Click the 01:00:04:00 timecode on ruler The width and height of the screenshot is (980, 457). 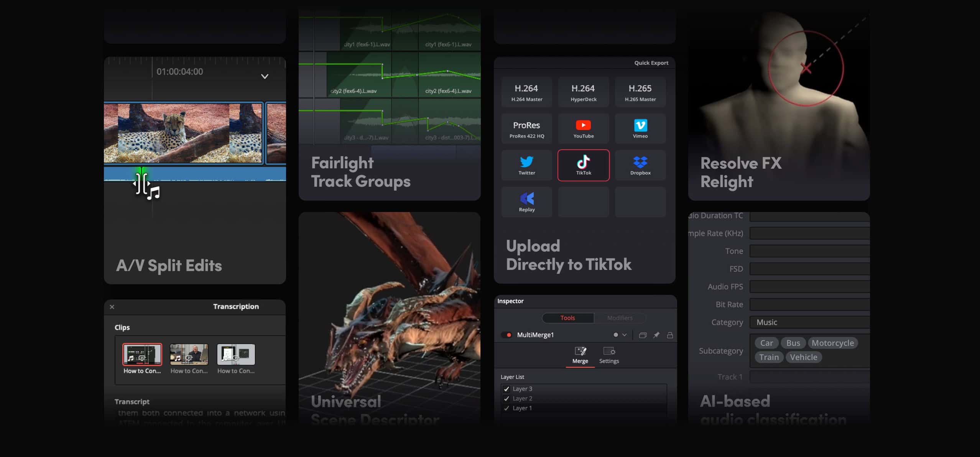point(179,72)
